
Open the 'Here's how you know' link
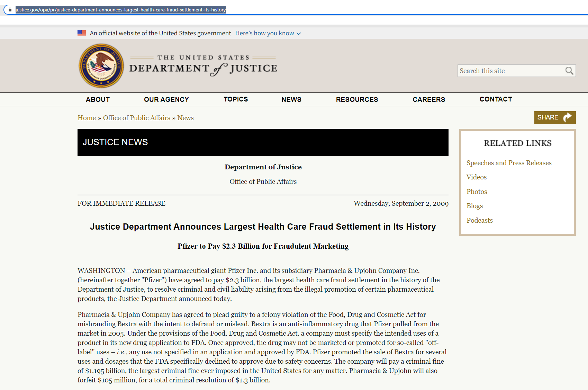click(264, 33)
